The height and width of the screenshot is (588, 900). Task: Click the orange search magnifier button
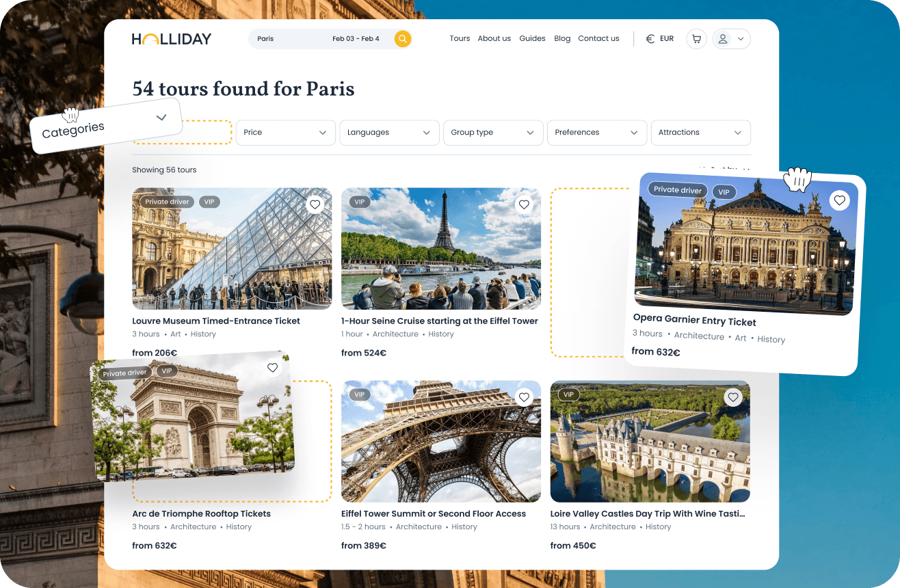(403, 39)
